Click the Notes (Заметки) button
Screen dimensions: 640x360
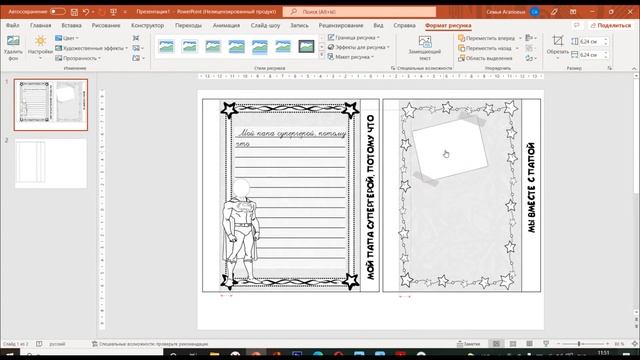click(x=469, y=344)
